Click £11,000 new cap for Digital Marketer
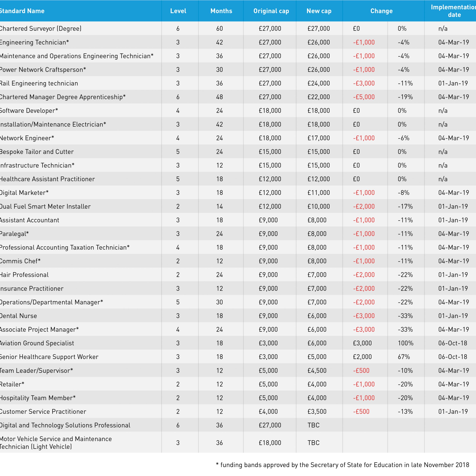The height and width of the screenshot is (476, 476). pos(319,193)
